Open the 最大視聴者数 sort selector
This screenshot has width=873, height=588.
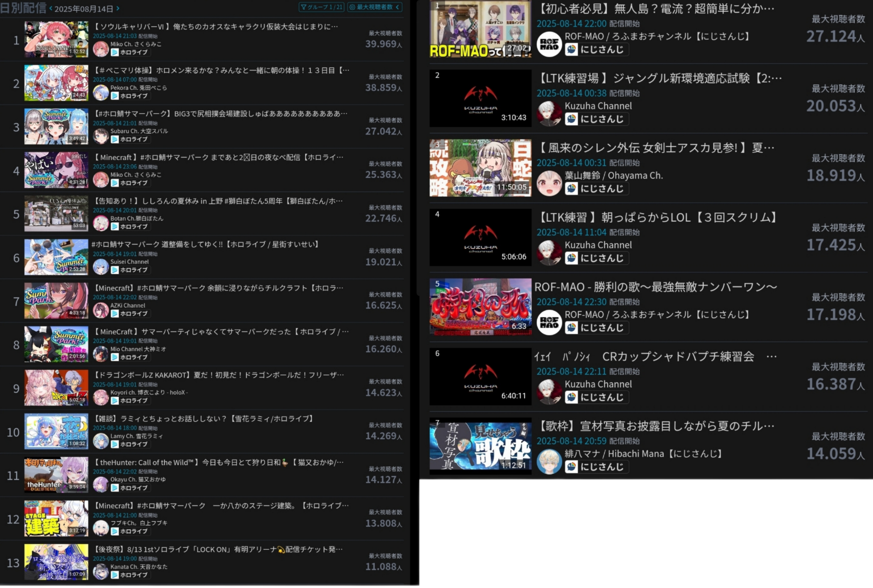[x=374, y=7]
